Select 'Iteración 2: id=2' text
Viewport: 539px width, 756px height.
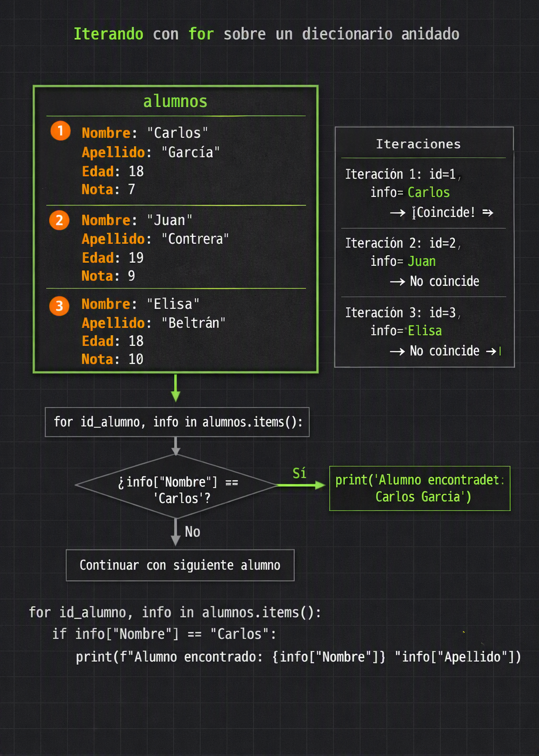[401, 243]
